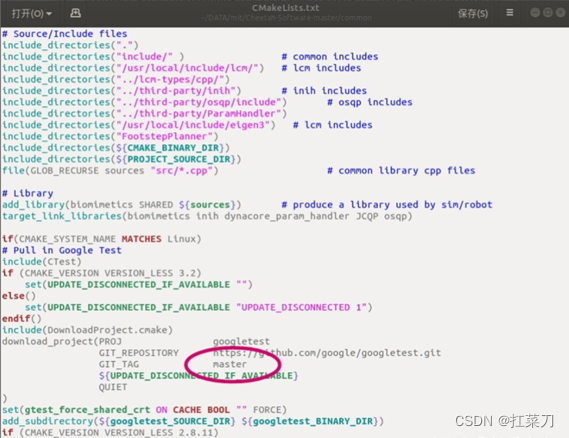The width and height of the screenshot is (569, 438).
Task: Click the include_directories(".") line
Action: click(x=70, y=45)
